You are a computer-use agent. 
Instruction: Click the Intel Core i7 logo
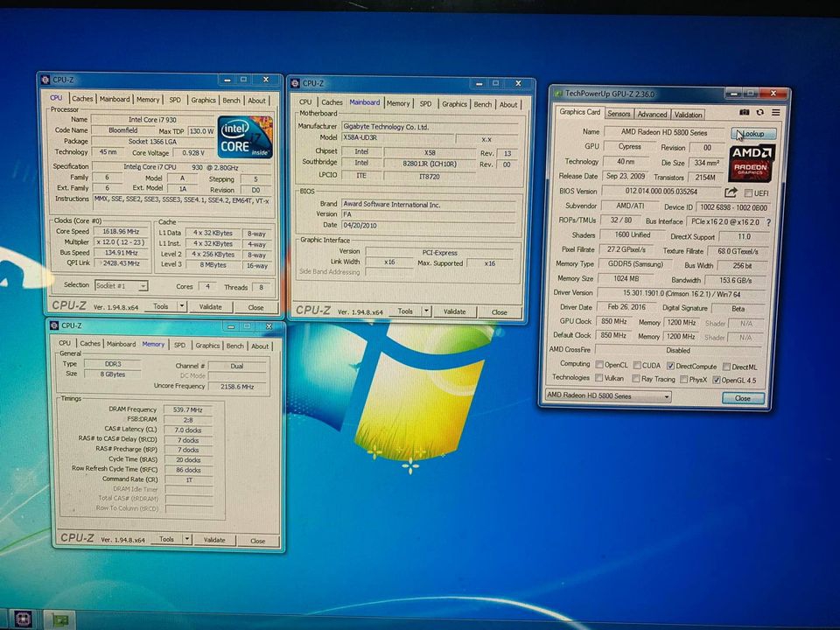pyautogui.click(x=245, y=137)
